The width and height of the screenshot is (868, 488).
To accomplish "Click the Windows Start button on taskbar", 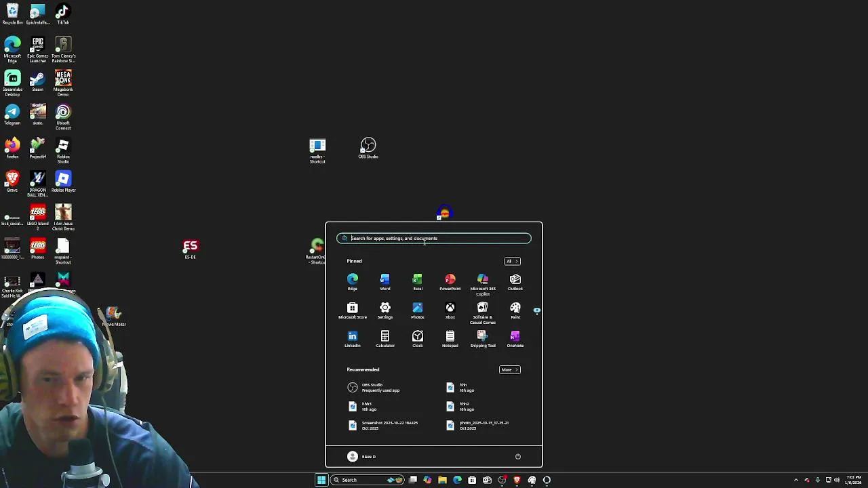I will pos(321,480).
